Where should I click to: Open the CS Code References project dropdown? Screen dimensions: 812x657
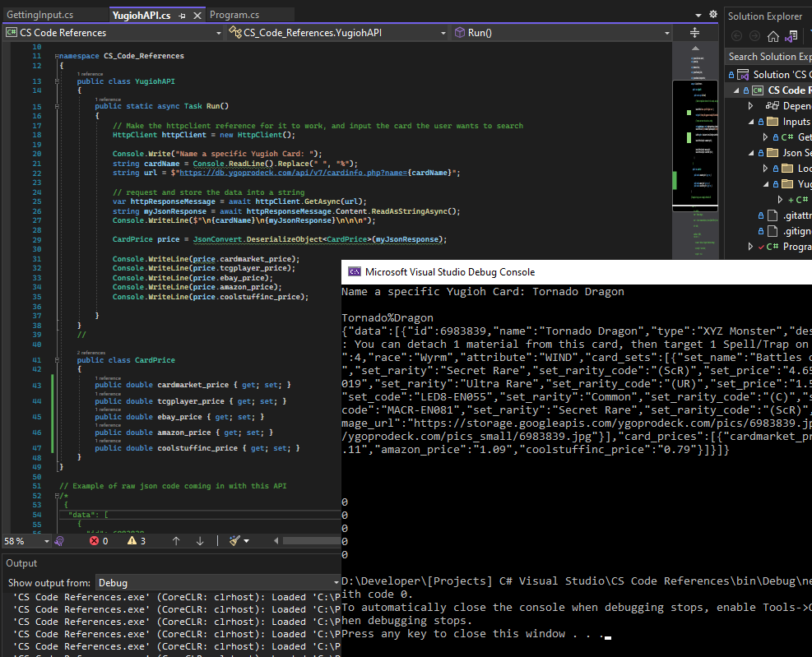218,33
